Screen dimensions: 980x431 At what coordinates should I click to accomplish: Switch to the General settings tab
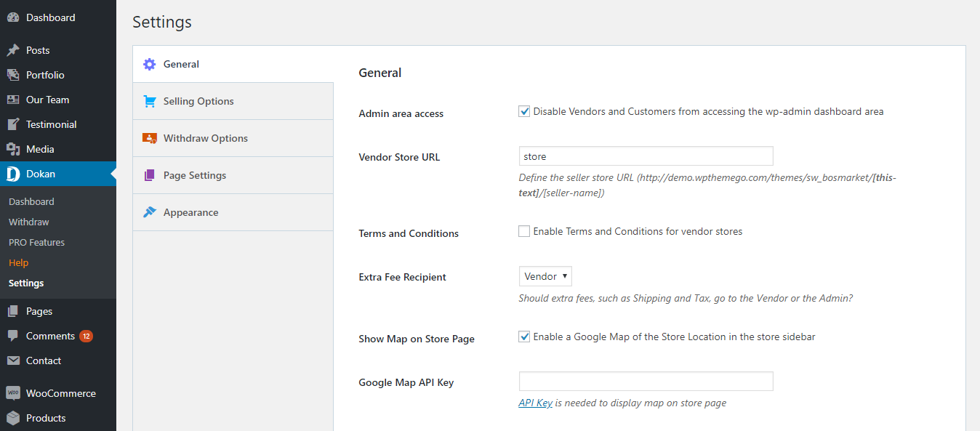point(233,64)
